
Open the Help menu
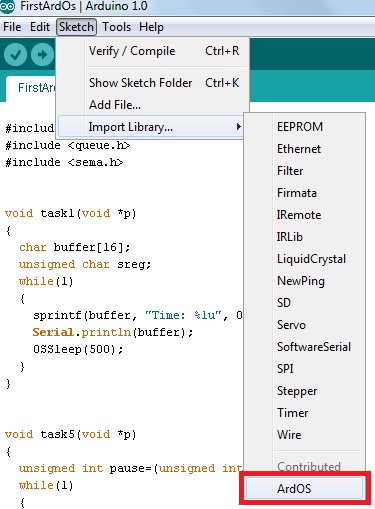point(151,27)
